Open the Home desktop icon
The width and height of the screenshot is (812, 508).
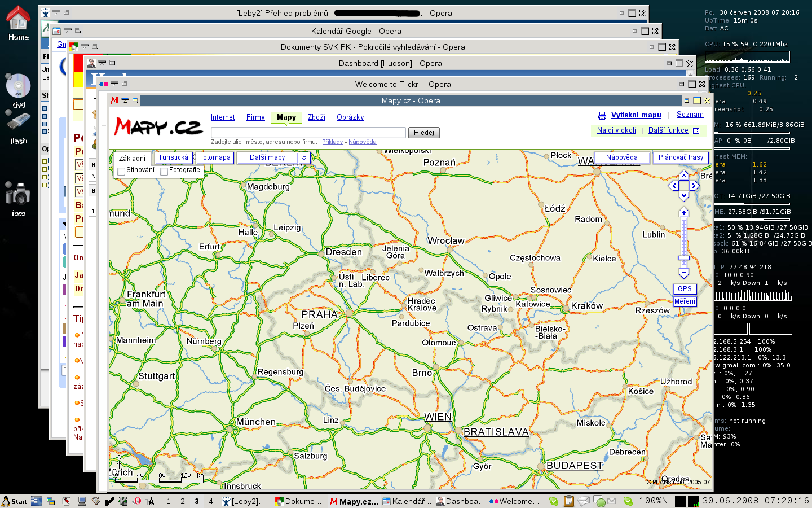pyautogui.click(x=18, y=23)
